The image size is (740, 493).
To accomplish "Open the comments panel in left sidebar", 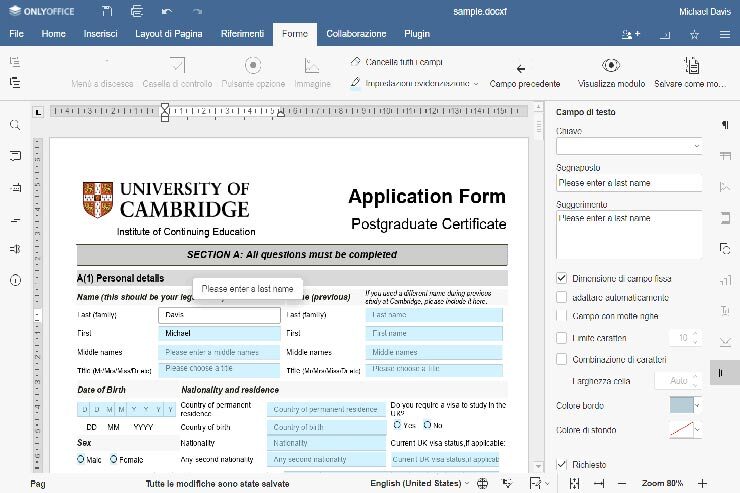I will coord(15,156).
